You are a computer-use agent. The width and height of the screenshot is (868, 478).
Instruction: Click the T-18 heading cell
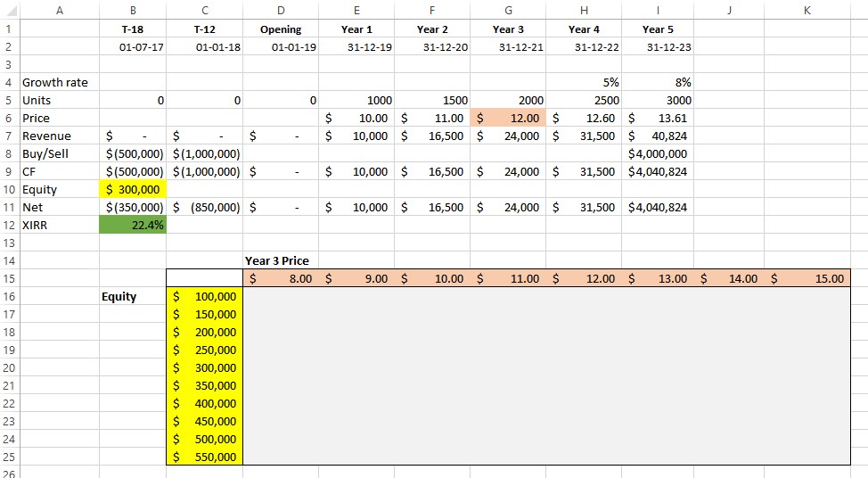[133, 29]
